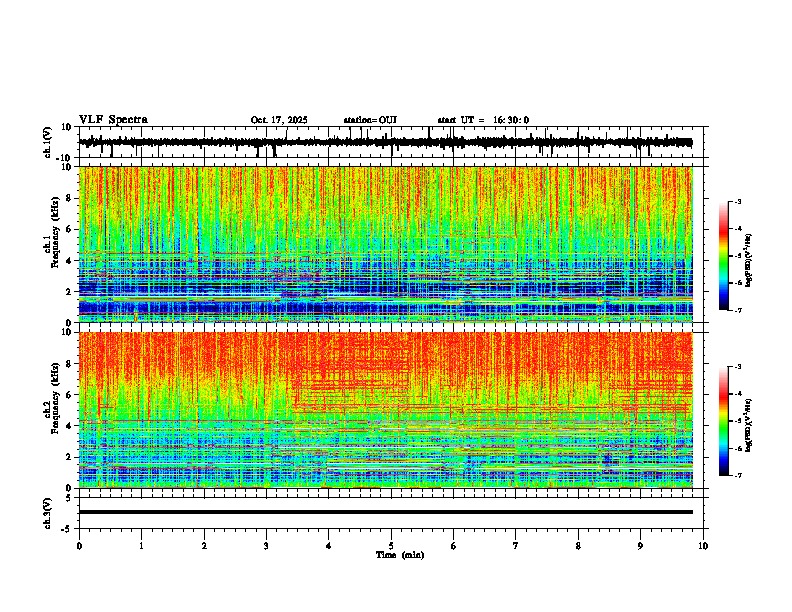Click the time axis tick label "0"
The width and height of the screenshot is (792, 612).
tap(79, 546)
